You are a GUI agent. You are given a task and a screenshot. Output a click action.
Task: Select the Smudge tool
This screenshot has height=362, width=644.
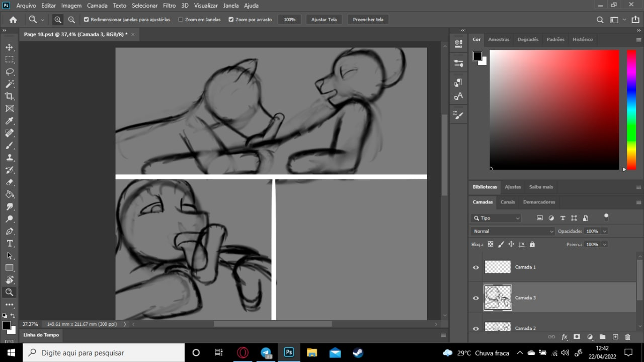(x=9, y=207)
